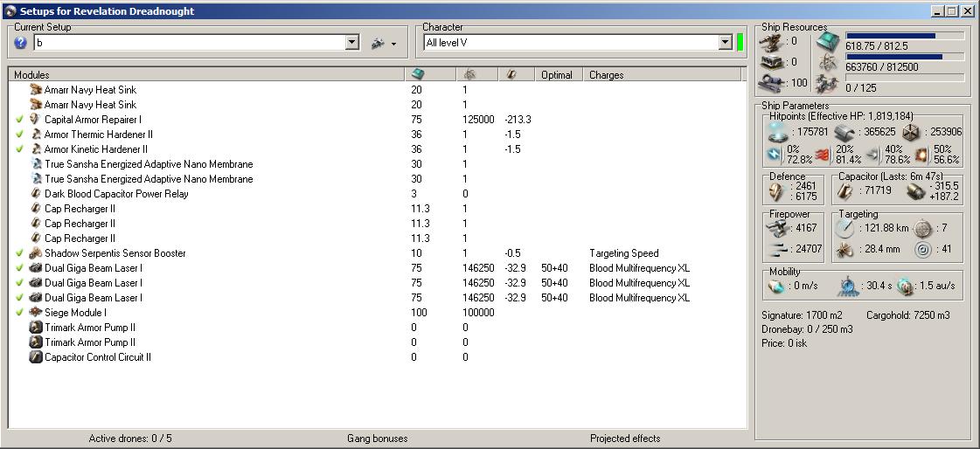Click the explosive resistance icon beside 50%
This screenshot has width=980, height=449.
click(922, 155)
